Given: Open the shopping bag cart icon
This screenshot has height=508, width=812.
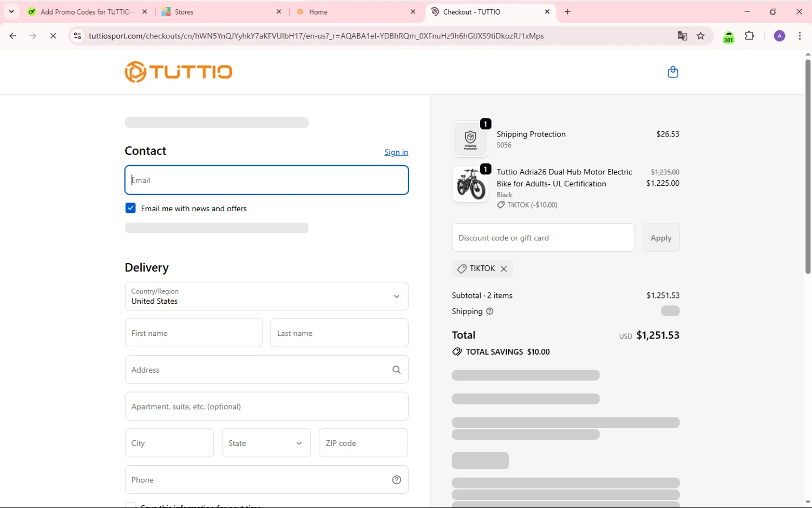Looking at the screenshot, I should pos(673,72).
